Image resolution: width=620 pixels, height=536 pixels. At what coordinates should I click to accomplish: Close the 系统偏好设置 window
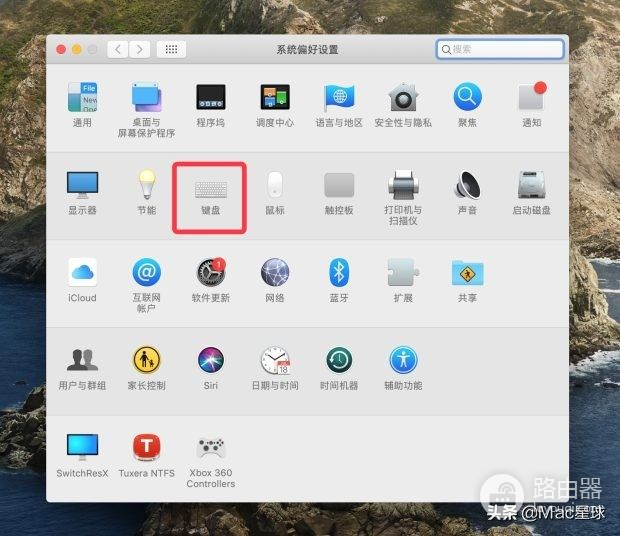[x=61, y=49]
